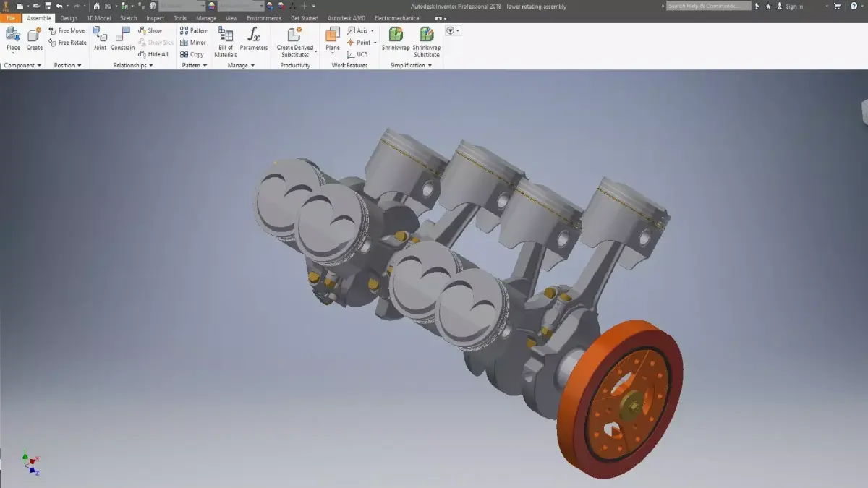Switch to the Sketch tab

pyautogui.click(x=128, y=18)
